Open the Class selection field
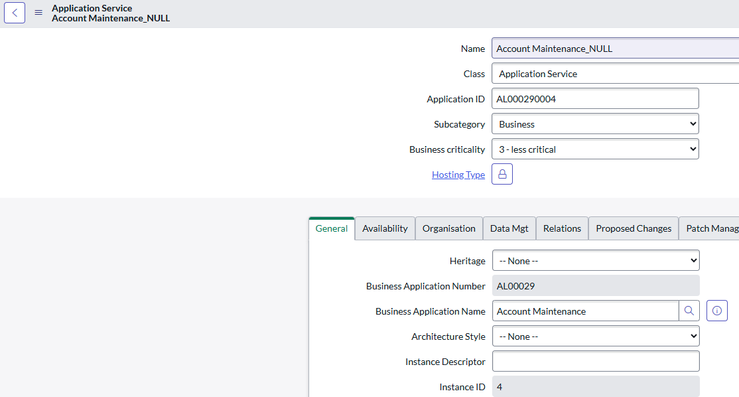 pos(615,74)
